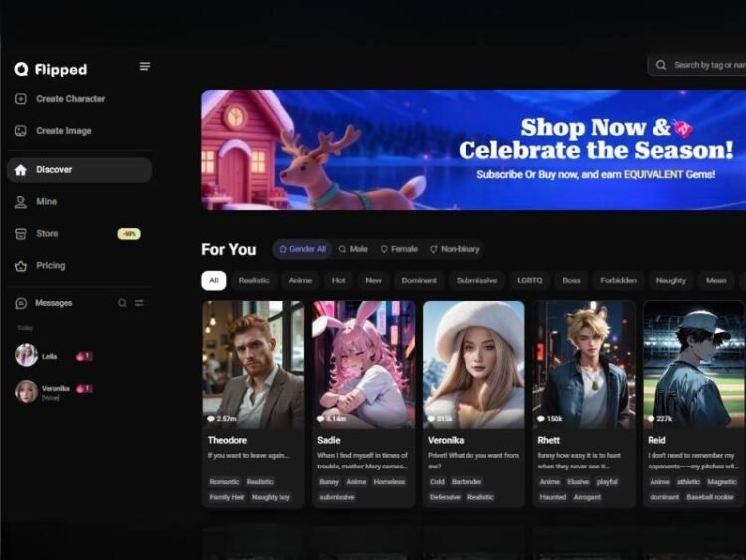Click the Discover home icon
This screenshot has width=746, height=560.
(21, 170)
